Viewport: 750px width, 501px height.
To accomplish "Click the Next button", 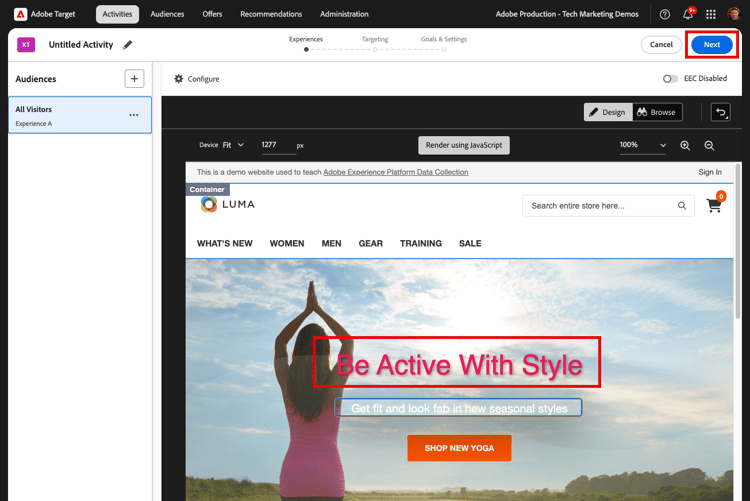I will click(x=712, y=45).
